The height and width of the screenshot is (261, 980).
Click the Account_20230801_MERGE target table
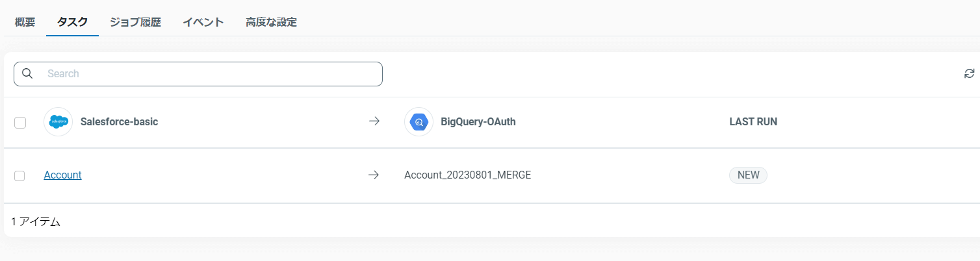point(467,175)
